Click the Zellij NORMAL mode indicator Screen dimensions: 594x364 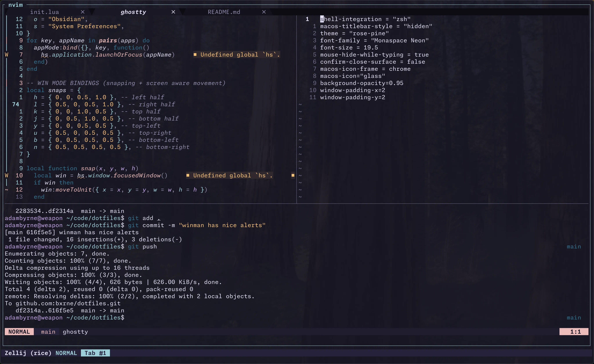tap(66, 353)
